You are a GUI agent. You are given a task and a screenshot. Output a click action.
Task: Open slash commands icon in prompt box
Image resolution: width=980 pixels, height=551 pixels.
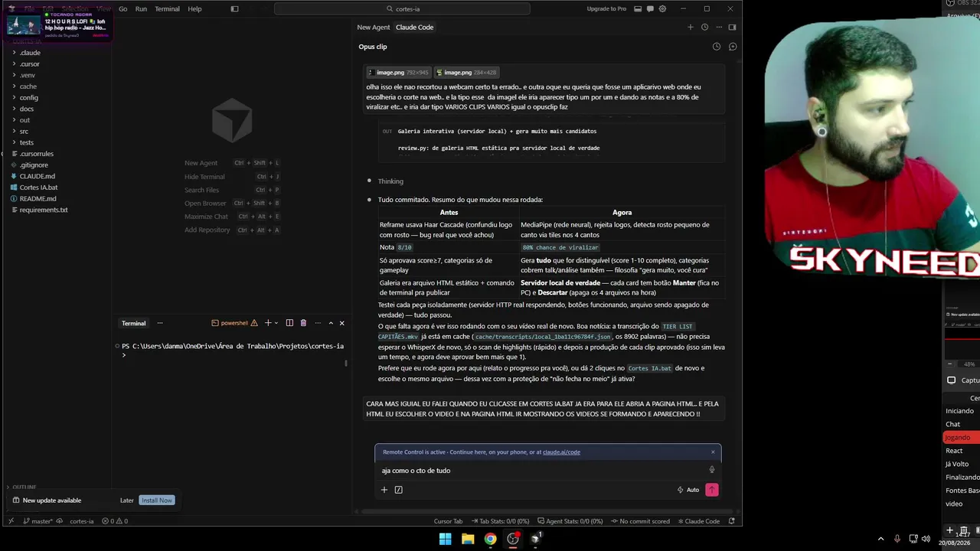pyautogui.click(x=399, y=490)
